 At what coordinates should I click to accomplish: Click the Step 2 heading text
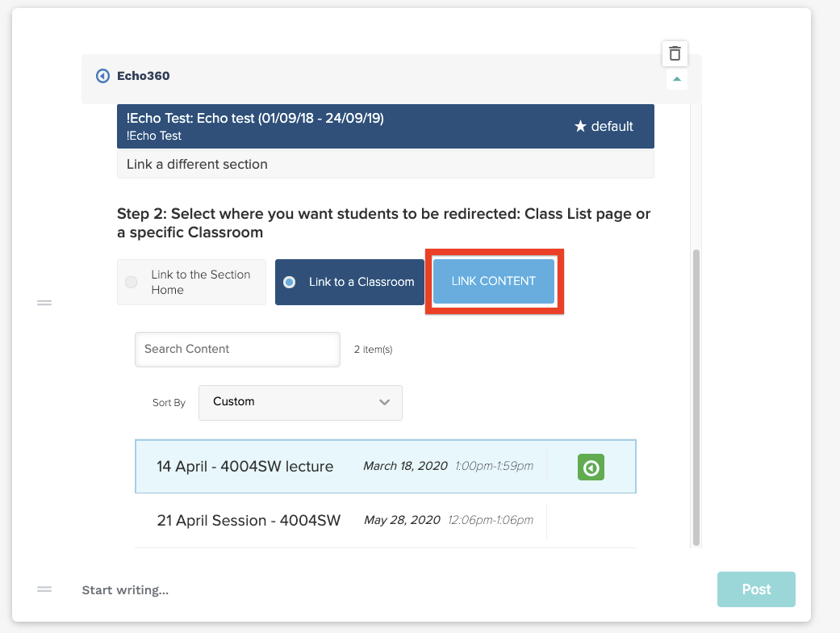[383, 223]
